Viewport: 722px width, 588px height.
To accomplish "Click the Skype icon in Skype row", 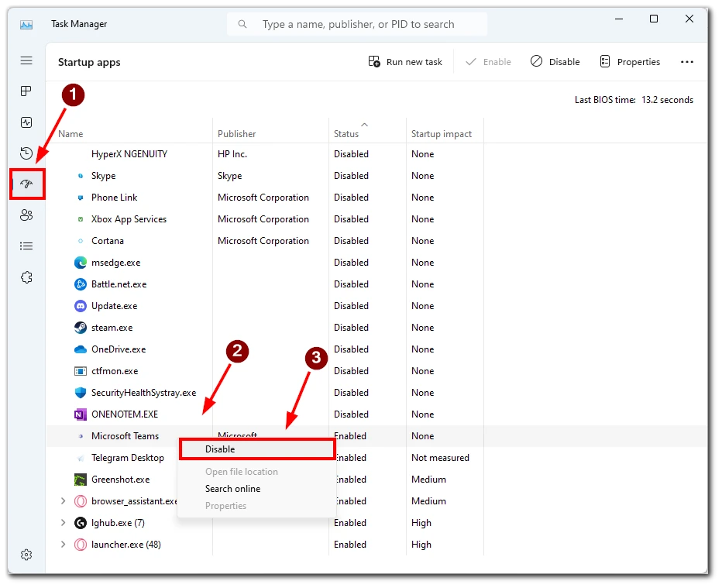I will pos(81,175).
